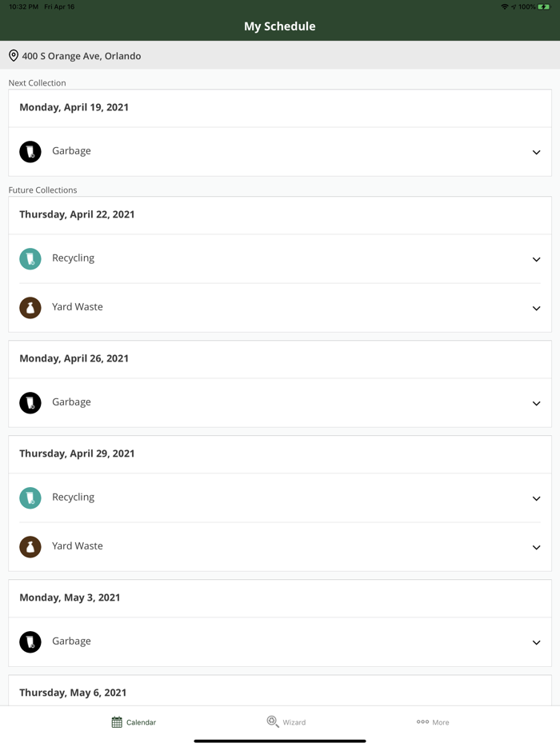Screen dimensions: 560x747
Task: Expand Yard Waste chevron for April 29
Action: pyautogui.click(x=536, y=547)
